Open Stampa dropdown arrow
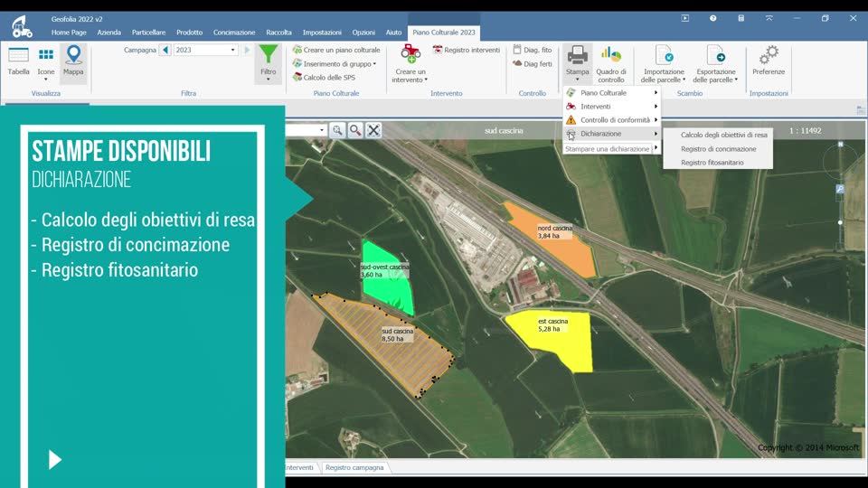The image size is (868, 488). click(x=578, y=80)
